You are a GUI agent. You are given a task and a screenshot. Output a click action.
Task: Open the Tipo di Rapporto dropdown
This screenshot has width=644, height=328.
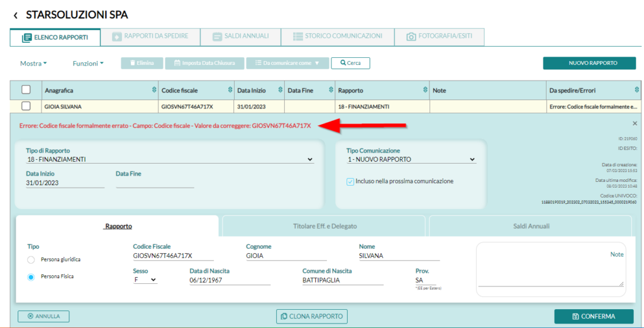tap(170, 159)
